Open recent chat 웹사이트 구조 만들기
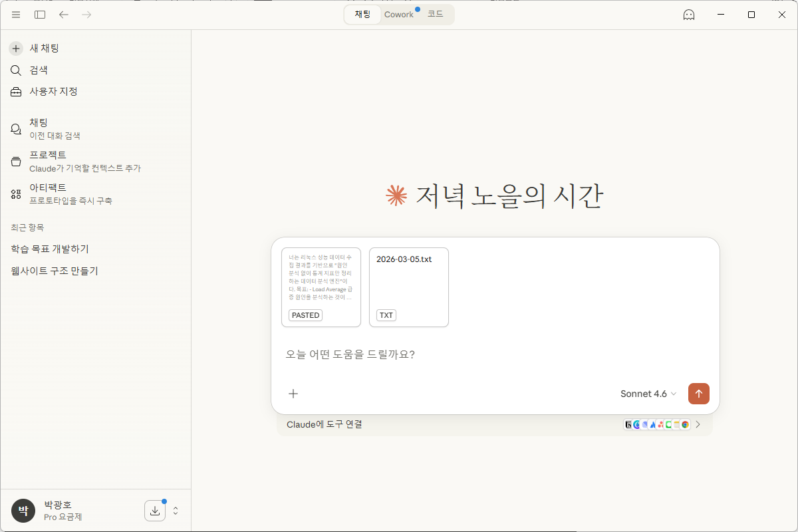This screenshot has height=532, width=798. pyautogui.click(x=55, y=271)
